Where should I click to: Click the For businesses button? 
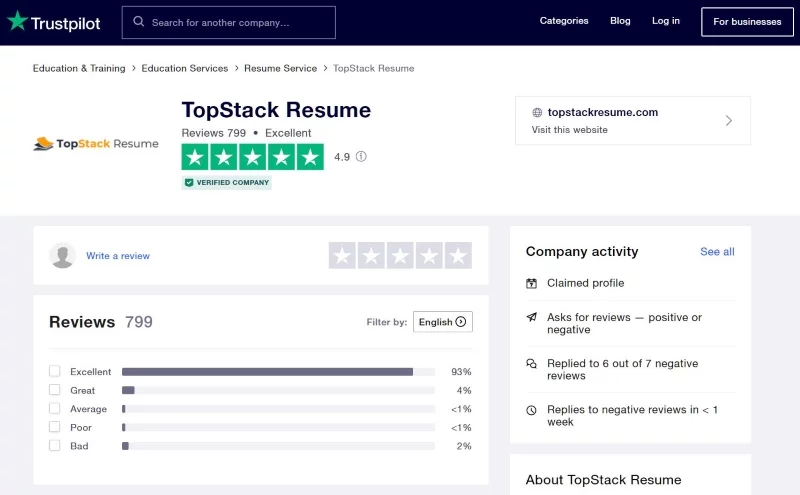coord(747,22)
